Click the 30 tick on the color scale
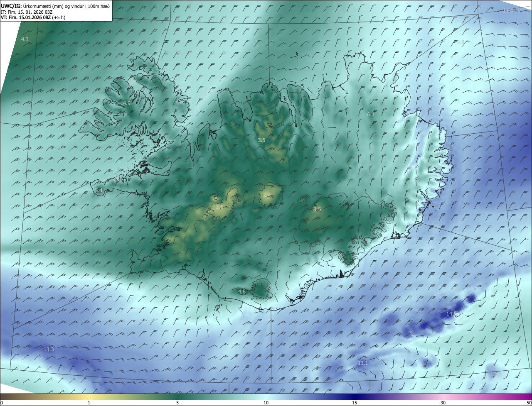This screenshot has height=406, width=532. click(443, 403)
